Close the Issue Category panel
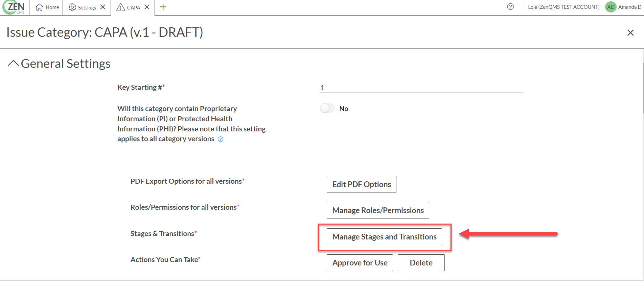 [x=630, y=33]
